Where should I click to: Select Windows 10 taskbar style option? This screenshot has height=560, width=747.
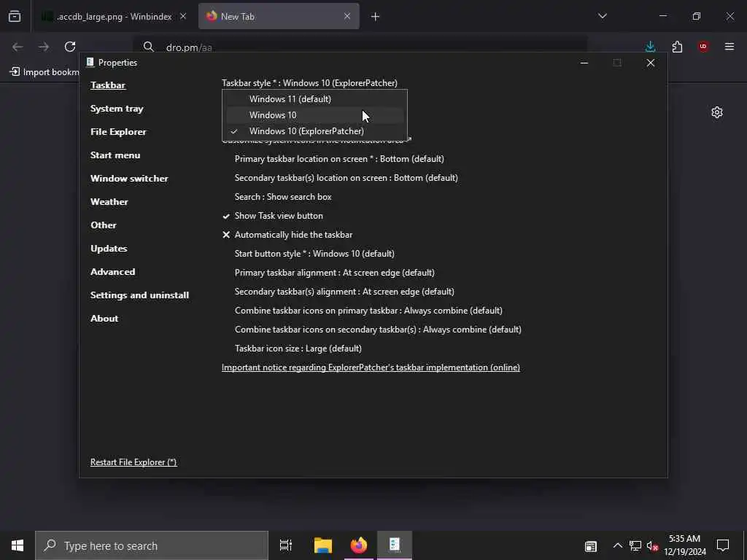click(x=314, y=114)
